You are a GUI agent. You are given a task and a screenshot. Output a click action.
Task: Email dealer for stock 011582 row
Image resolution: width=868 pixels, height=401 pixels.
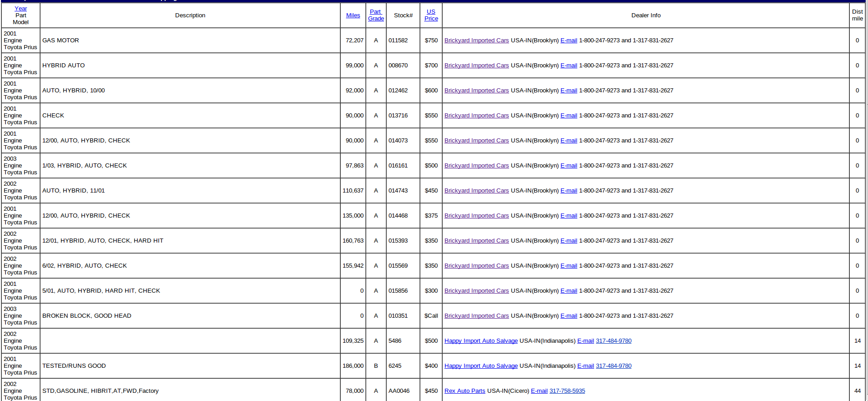point(569,41)
